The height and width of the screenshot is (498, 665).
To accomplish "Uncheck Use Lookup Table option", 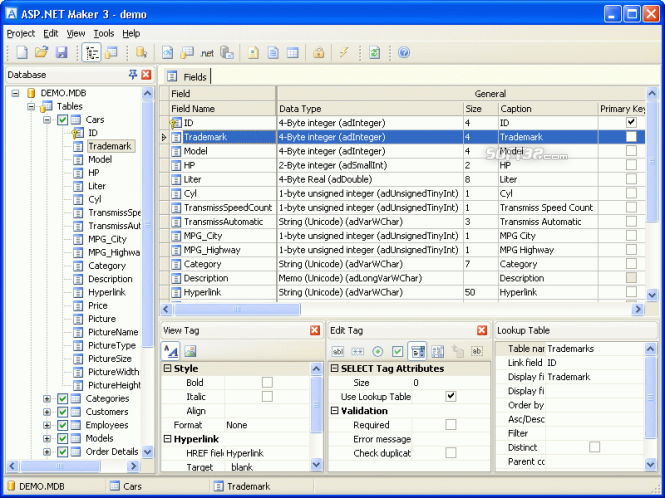I will point(451,397).
